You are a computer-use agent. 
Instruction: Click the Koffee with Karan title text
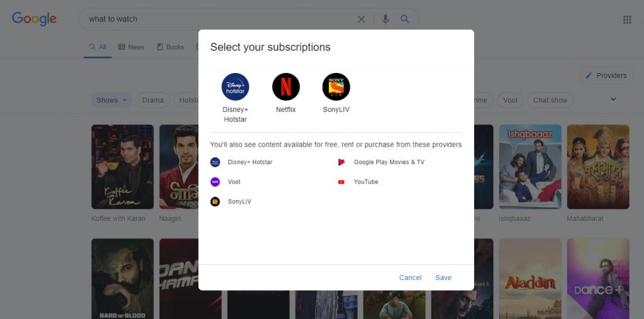click(118, 218)
